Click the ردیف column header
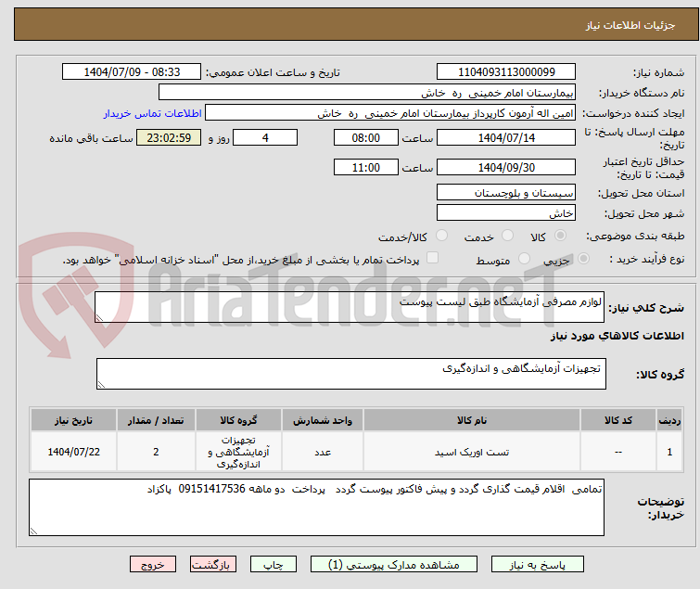Viewport: 700px width, 589px height. [x=669, y=420]
